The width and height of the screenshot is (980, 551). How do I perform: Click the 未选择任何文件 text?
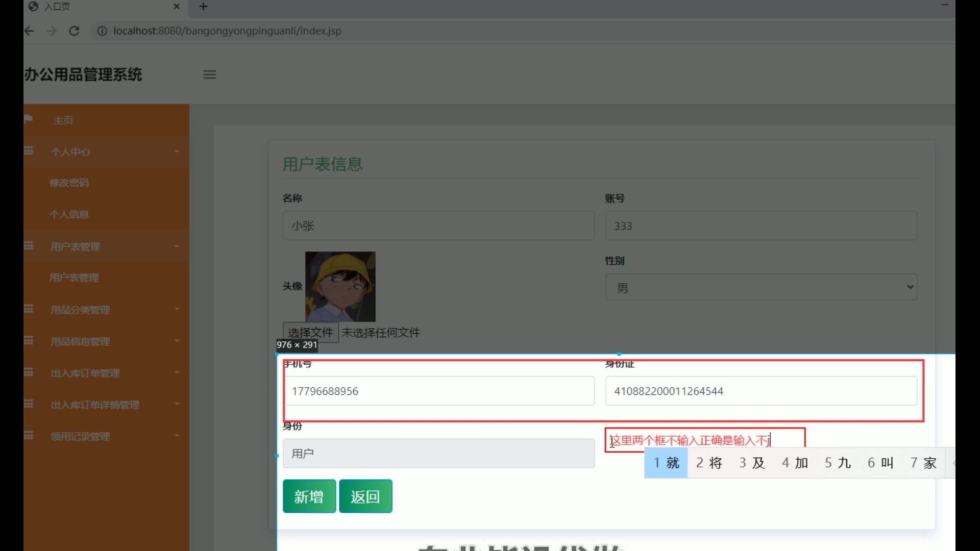(381, 333)
